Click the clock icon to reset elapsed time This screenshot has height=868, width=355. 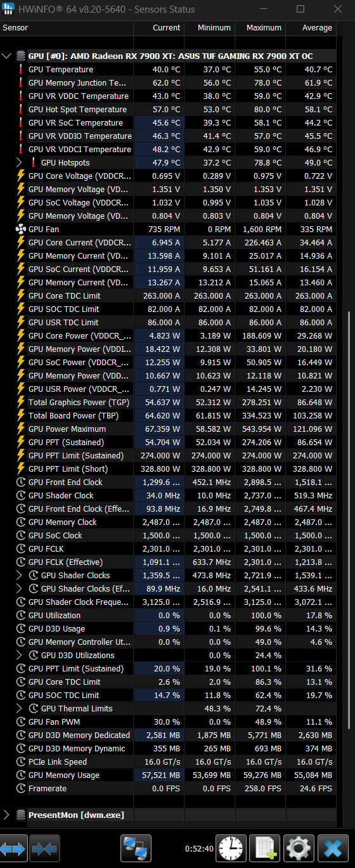[x=231, y=848]
